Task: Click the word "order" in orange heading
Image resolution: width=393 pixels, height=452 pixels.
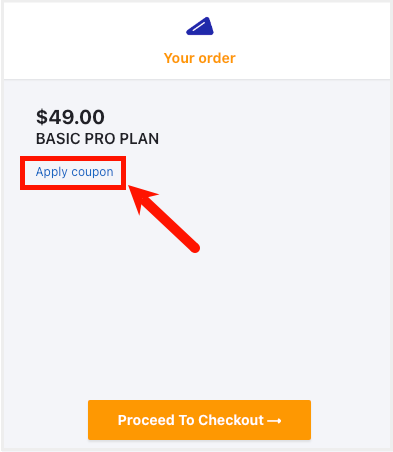Action: [217, 58]
